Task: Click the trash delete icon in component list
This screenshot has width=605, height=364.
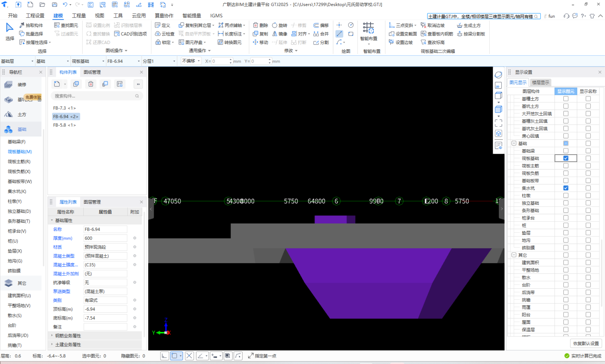Action: click(x=91, y=84)
